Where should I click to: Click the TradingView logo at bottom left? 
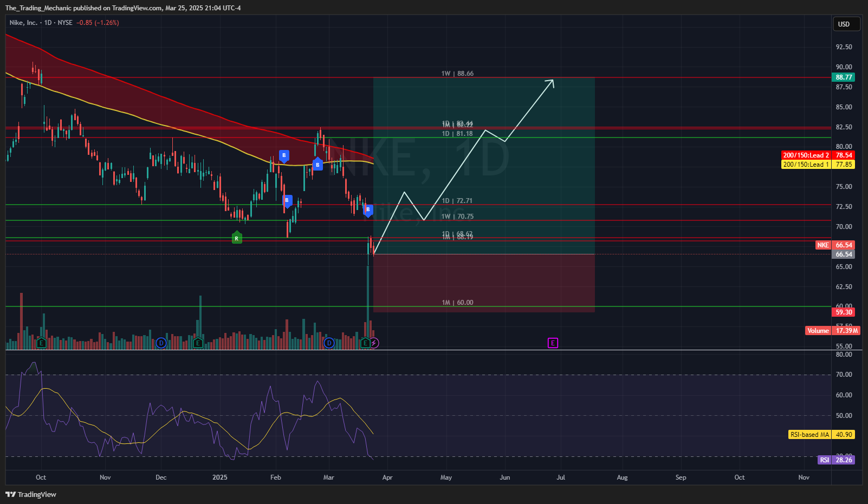pyautogui.click(x=31, y=494)
